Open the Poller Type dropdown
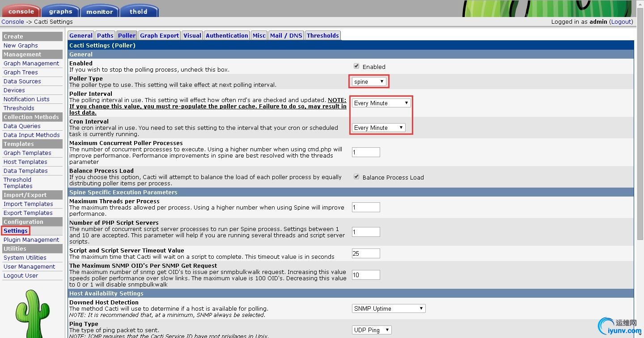This screenshot has width=644, height=338. coord(369,81)
